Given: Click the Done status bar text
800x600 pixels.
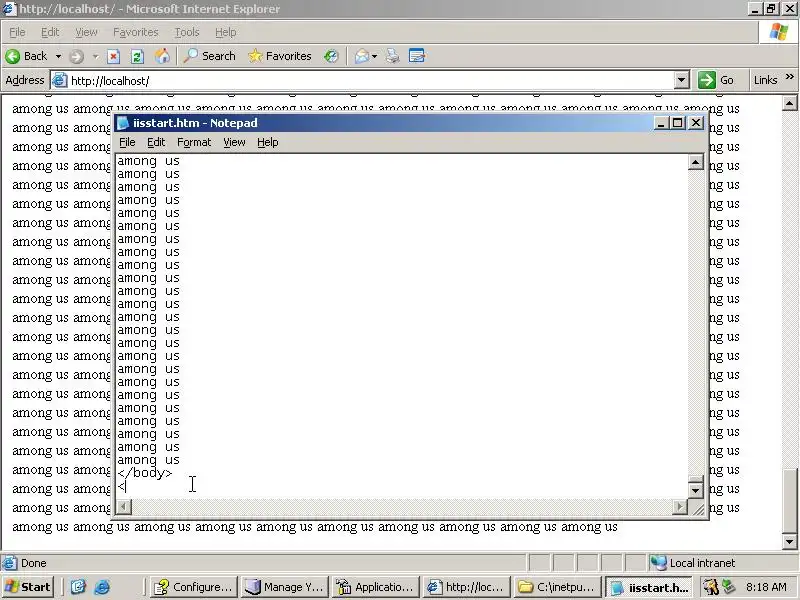Looking at the screenshot, I should [x=34, y=563].
